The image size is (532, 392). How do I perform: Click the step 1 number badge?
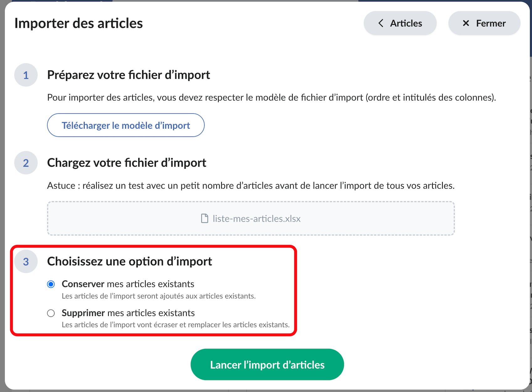[x=26, y=75]
